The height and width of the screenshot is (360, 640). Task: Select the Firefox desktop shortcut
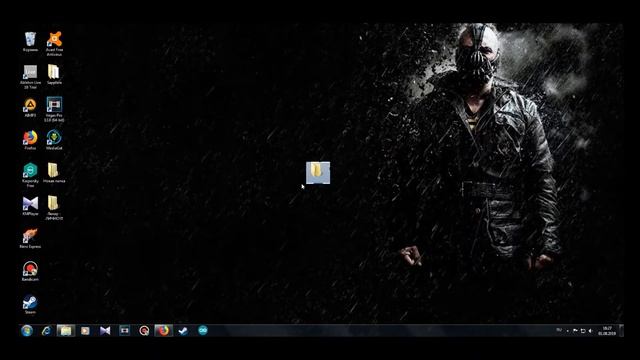tap(30, 140)
